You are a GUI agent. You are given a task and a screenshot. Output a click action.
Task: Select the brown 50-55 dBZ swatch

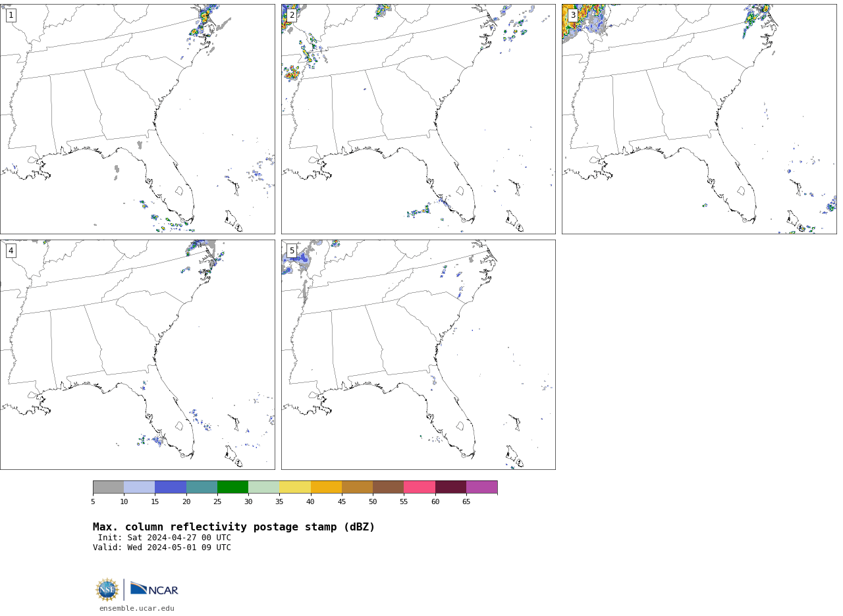coord(389,487)
